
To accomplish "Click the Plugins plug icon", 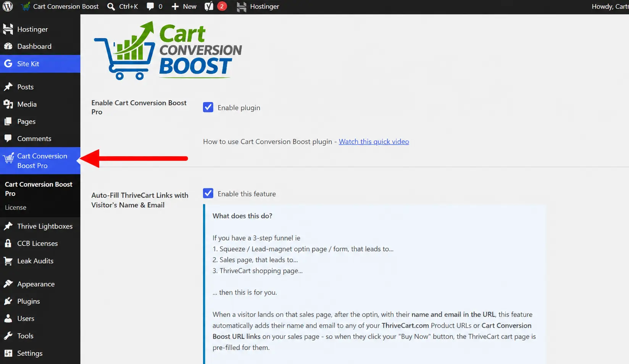I will pyautogui.click(x=8, y=301).
